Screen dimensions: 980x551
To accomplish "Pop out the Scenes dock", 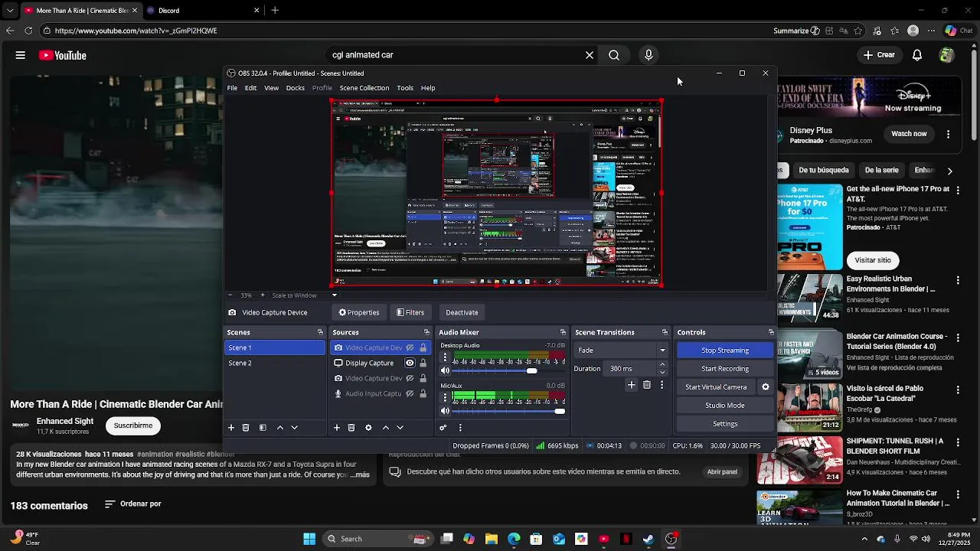I will click(320, 332).
